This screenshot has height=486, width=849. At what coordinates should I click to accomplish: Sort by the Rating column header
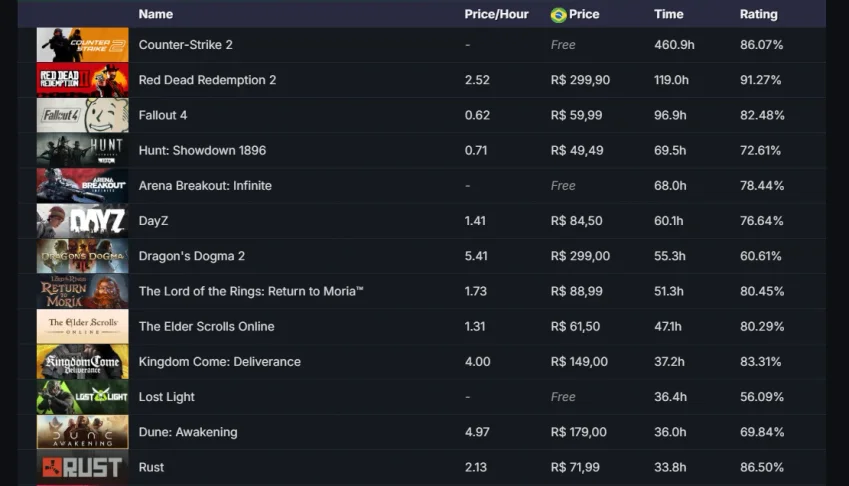click(758, 15)
